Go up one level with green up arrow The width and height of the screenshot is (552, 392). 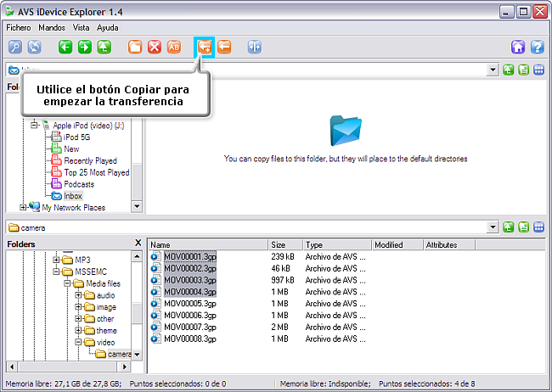click(x=104, y=47)
